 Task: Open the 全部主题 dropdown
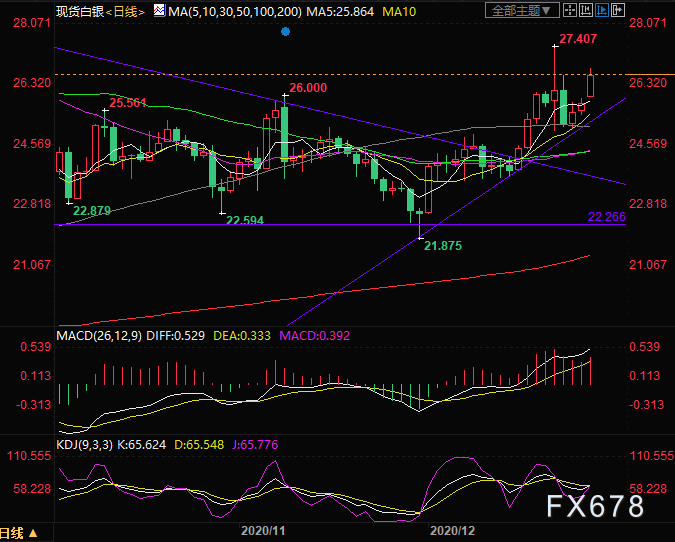click(521, 11)
